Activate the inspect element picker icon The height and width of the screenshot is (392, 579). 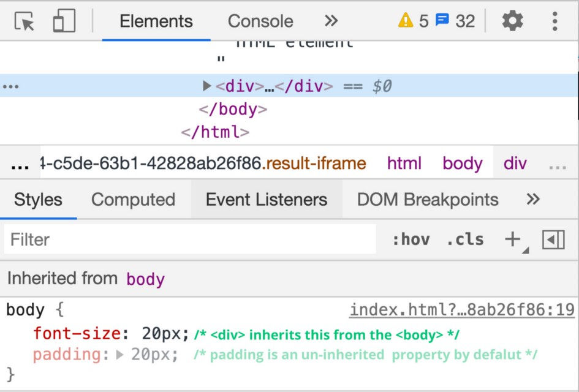(x=25, y=21)
